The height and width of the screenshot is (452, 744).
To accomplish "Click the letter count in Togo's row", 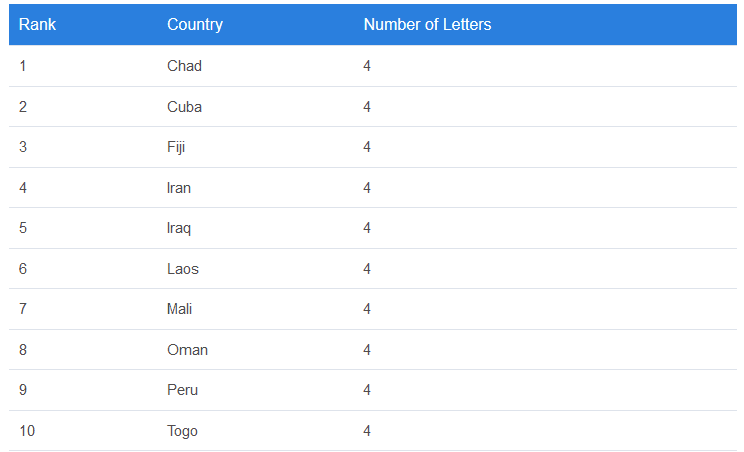I will point(367,431).
